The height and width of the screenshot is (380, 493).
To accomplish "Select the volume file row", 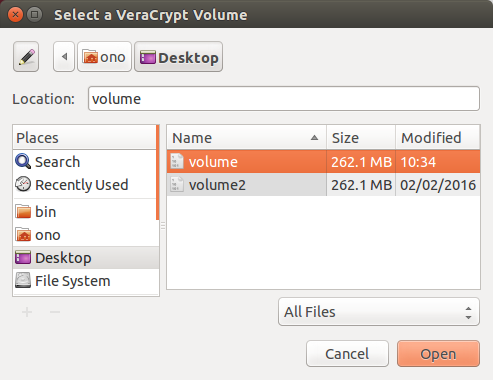I will point(323,162).
